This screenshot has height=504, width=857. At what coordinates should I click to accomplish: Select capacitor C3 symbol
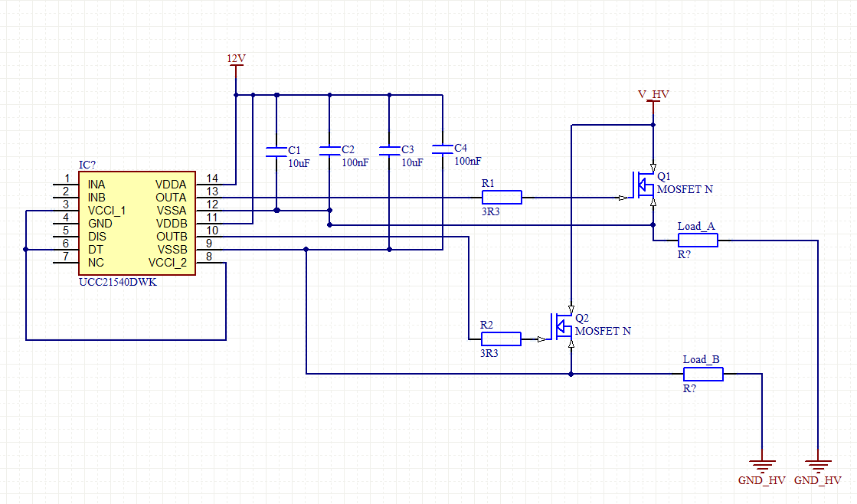pos(390,152)
